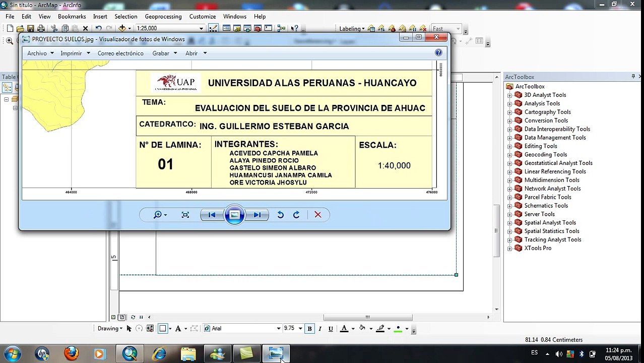Select the Rectangle drawing tool
This screenshot has width=644, height=363.
point(162,329)
